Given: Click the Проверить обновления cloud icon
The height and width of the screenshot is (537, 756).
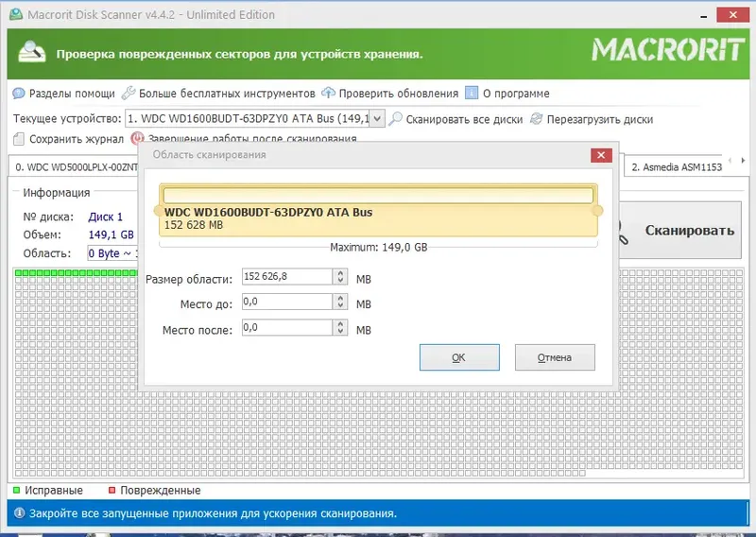Looking at the screenshot, I should (328, 93).
